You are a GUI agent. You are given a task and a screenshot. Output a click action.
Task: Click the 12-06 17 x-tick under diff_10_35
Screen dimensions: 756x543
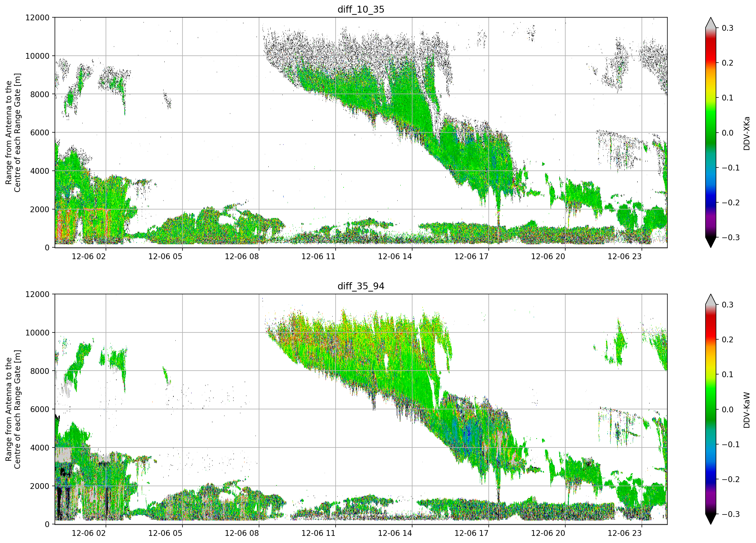[471, 256]
